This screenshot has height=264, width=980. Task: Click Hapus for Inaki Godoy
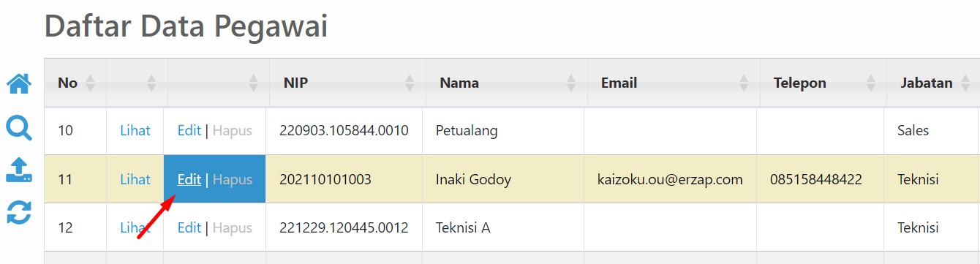click(233, 179)
